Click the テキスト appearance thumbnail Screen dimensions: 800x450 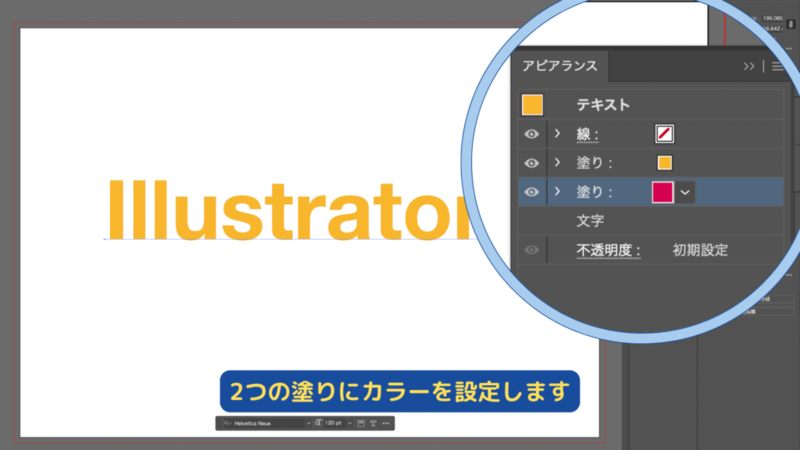pyautogui.click(x=532, y=105)
